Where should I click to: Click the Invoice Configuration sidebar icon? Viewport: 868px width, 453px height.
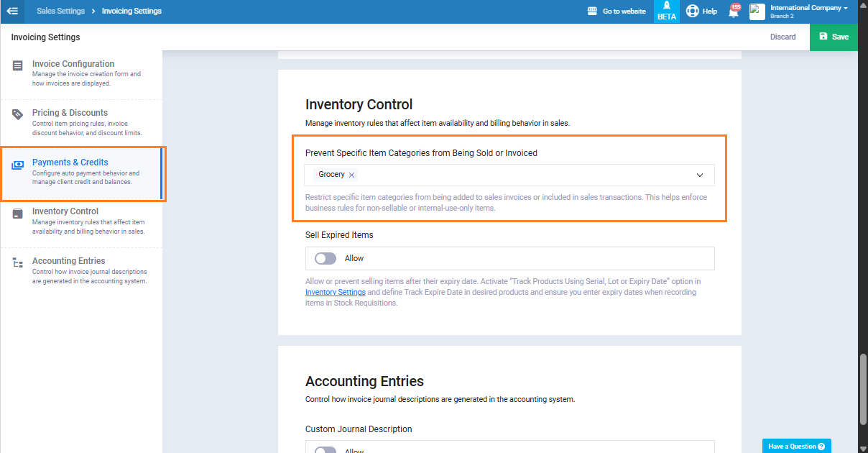18,66
